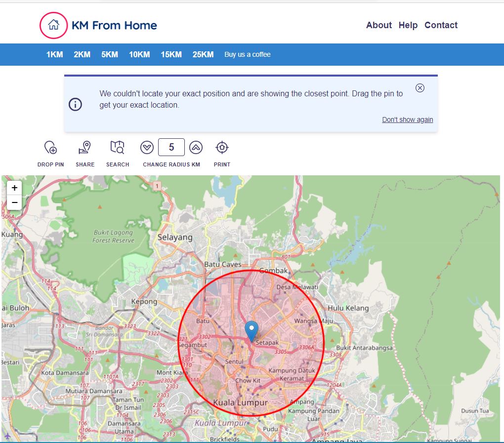The height and width of the screenshot is (443, 504).
Task: Select the 10KM radius preset
Action: 139,55
